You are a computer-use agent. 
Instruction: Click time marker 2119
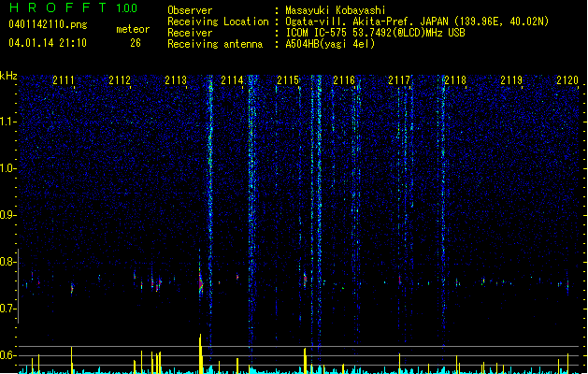click(x=511, y=79)
